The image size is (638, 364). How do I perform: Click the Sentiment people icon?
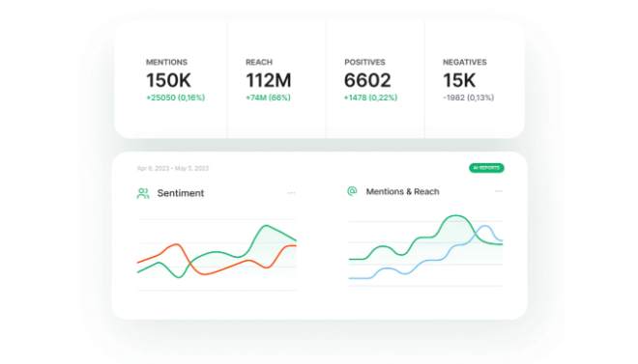(x=143, y=193)
